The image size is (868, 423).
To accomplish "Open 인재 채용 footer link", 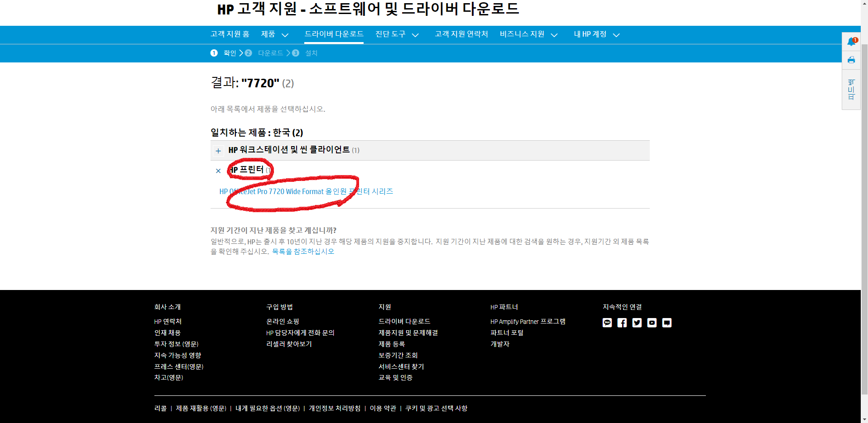I will [x=168, y=333].
